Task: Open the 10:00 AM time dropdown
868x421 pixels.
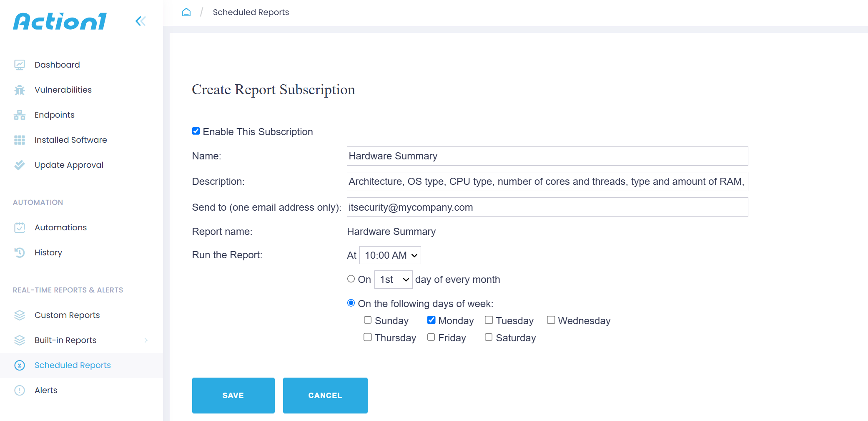Action: 390,255
